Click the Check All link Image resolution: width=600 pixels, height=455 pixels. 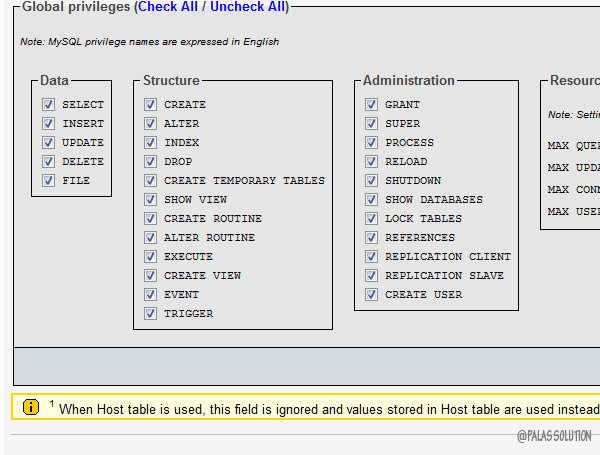tap(167, 7)
